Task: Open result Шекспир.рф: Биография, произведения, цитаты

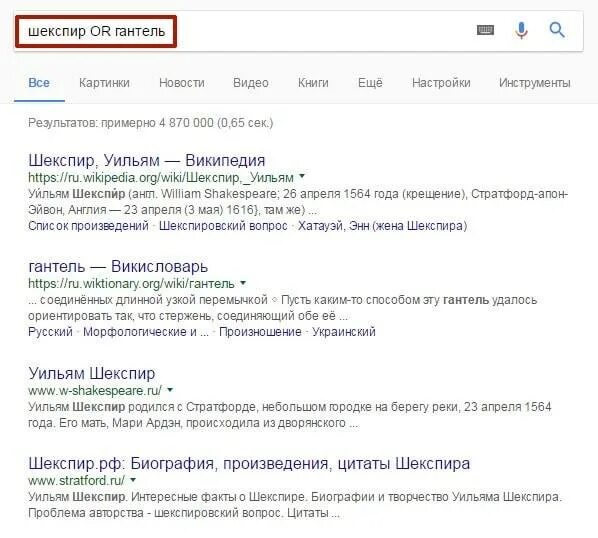Action: point(249,463)
